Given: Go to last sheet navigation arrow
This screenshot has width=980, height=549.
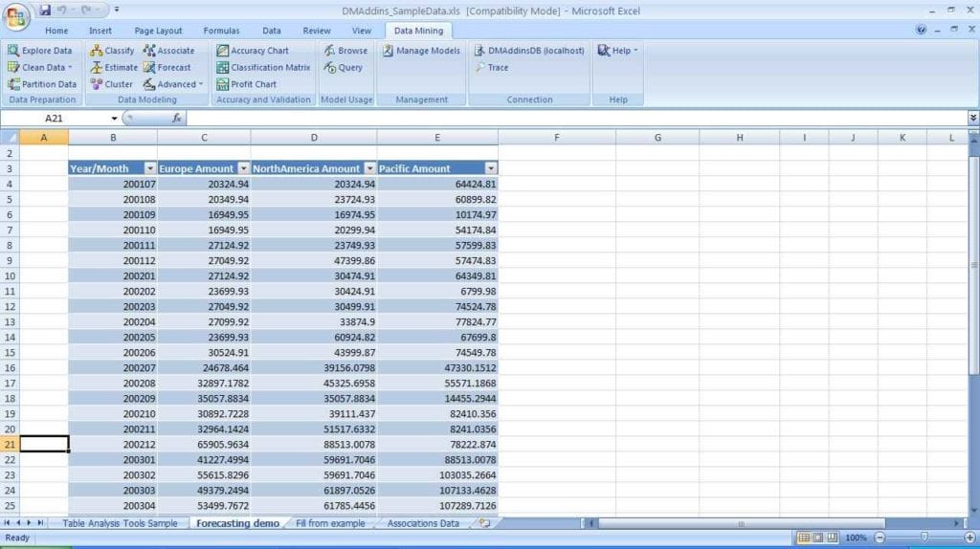Looking at the screenshot, I should [40, 523].
